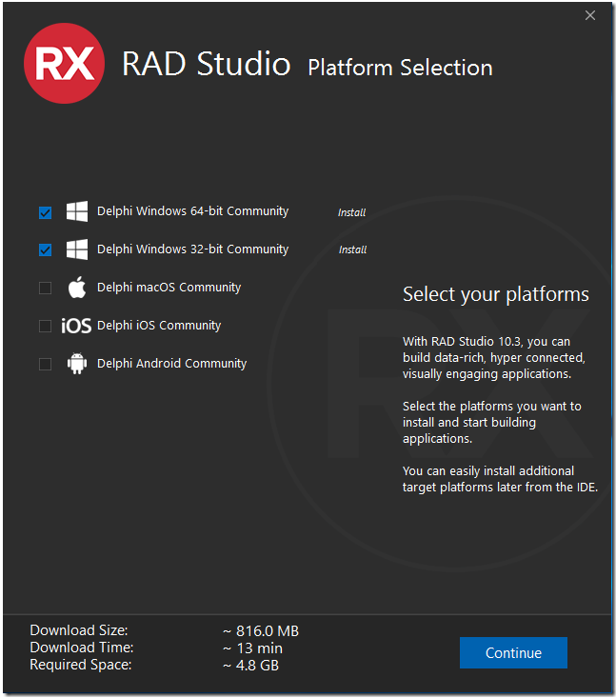Click the Apple logo icon
Screen dimensions: 616x698
point(77,288)
